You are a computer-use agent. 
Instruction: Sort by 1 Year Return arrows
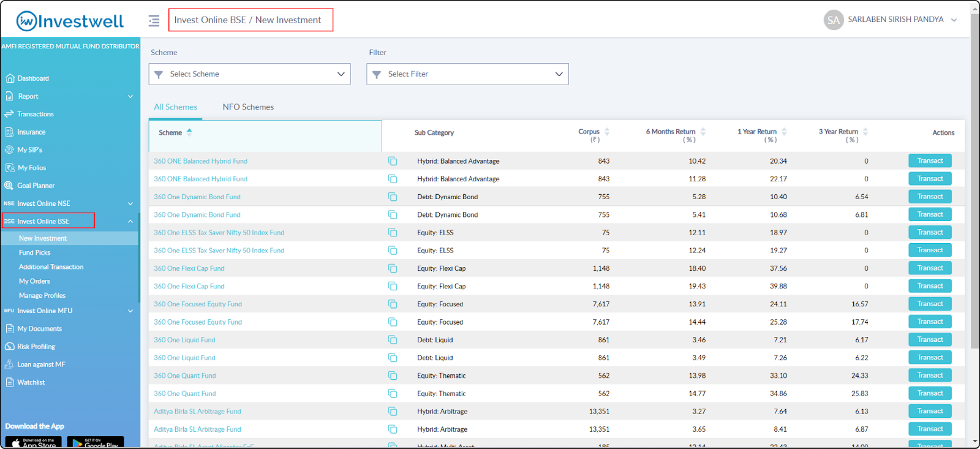[x=784, y=132]
